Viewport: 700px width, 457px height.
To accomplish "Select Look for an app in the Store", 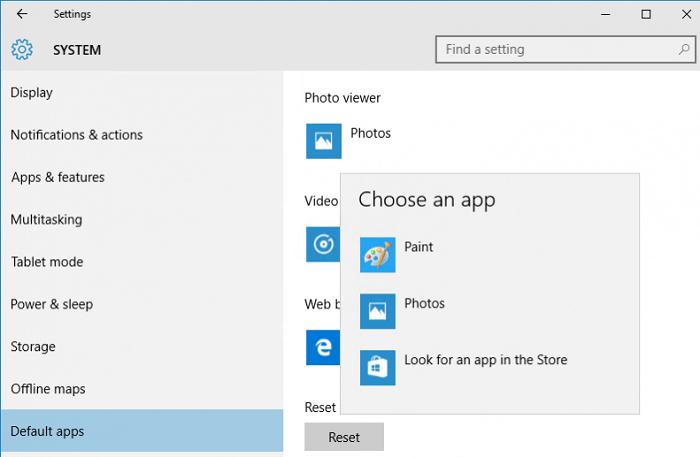I will point(486,360).
